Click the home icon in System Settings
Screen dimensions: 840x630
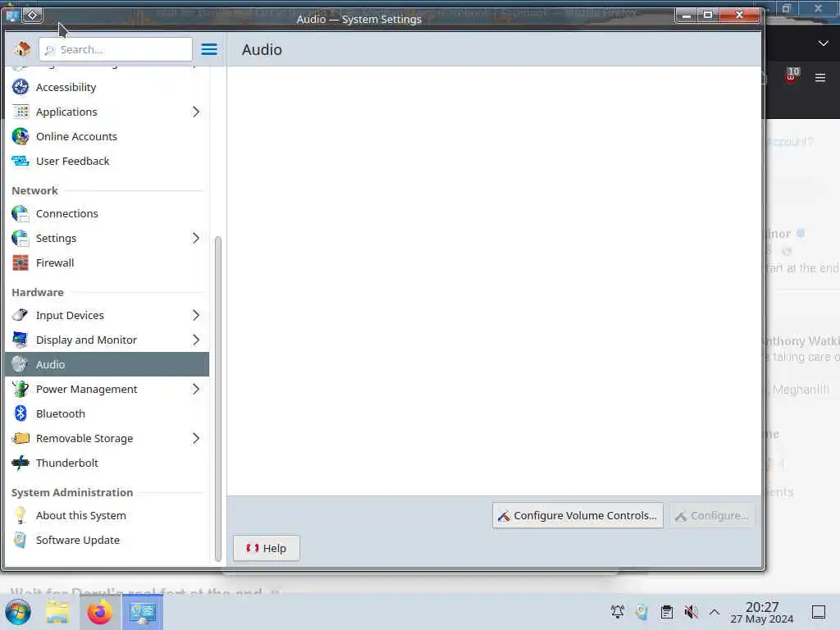pos(22,49)
